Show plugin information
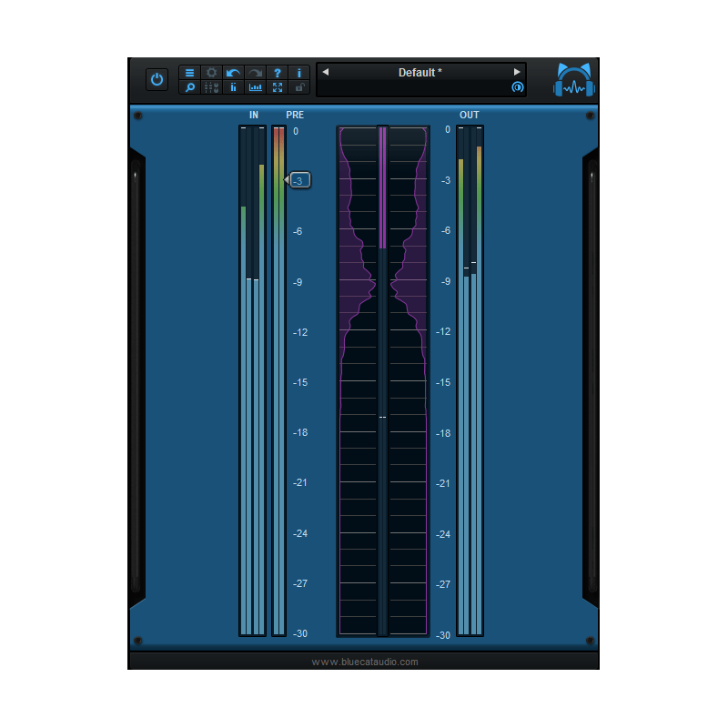 (x=299, y=73)
